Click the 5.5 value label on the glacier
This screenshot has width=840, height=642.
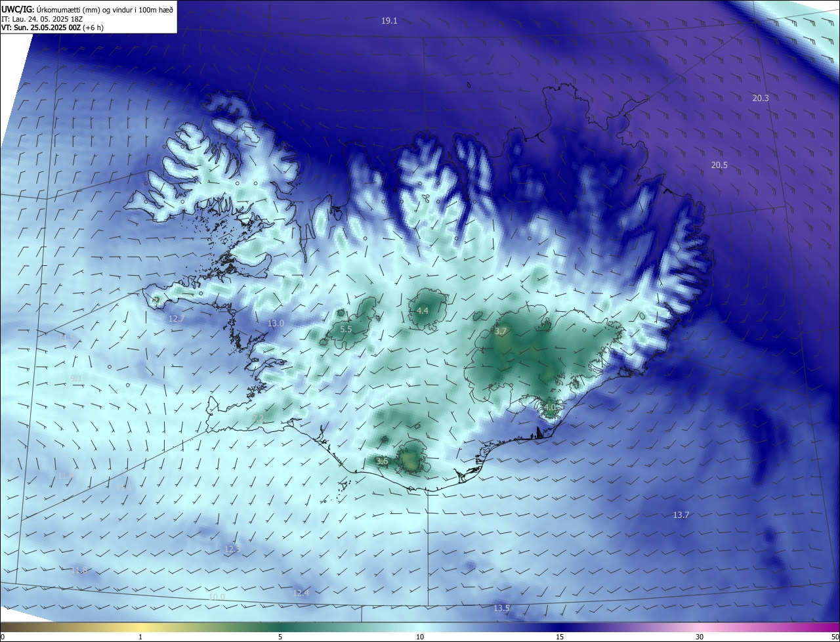click(346, 329)
